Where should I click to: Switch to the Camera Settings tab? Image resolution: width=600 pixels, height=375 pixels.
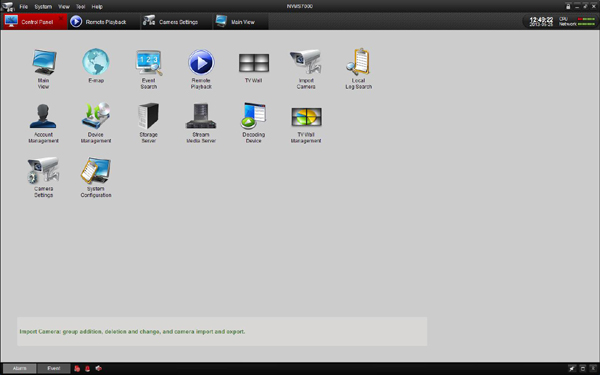[176, 22]
